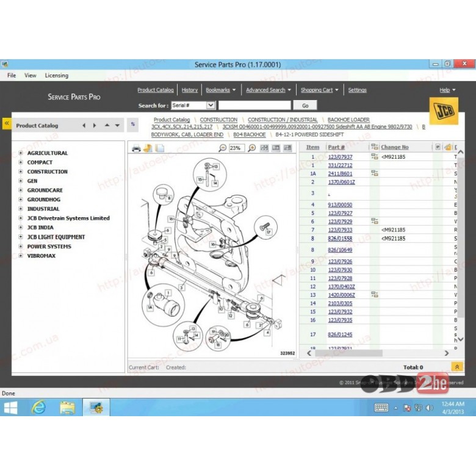Zoom out the diagram with the minus magnifier
476x476 pixels.
point(223,148)
